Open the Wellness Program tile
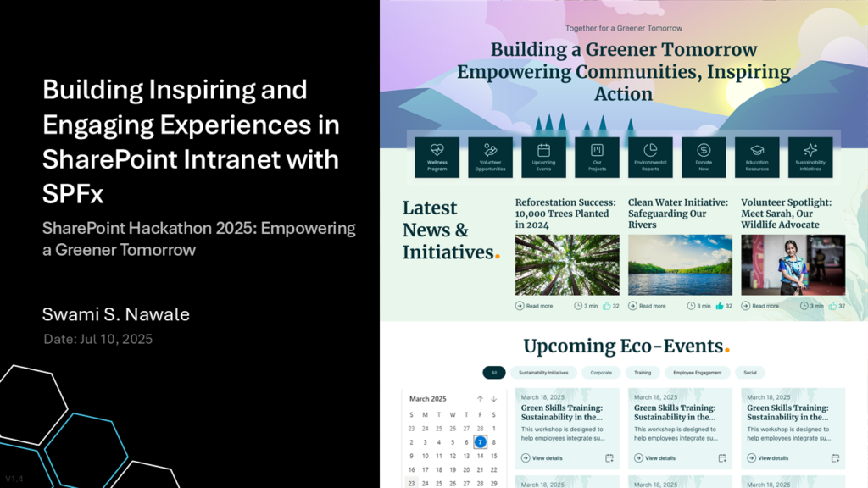 (x=437, y=158)
